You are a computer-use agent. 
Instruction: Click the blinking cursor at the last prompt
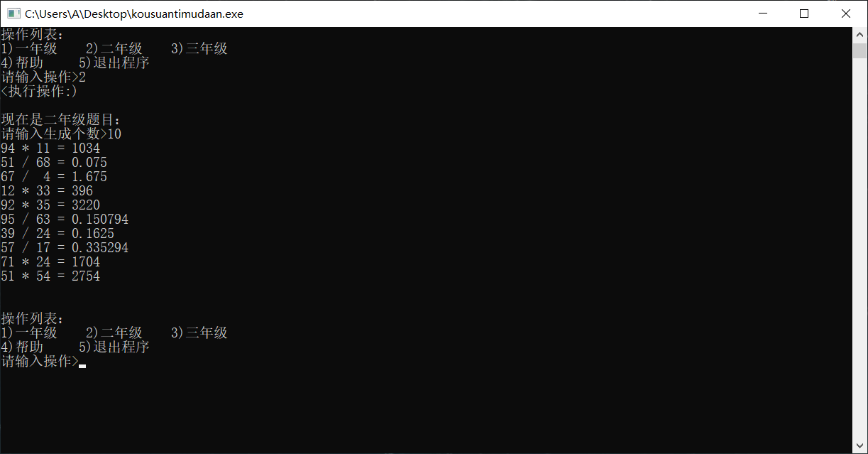point(82,366)
